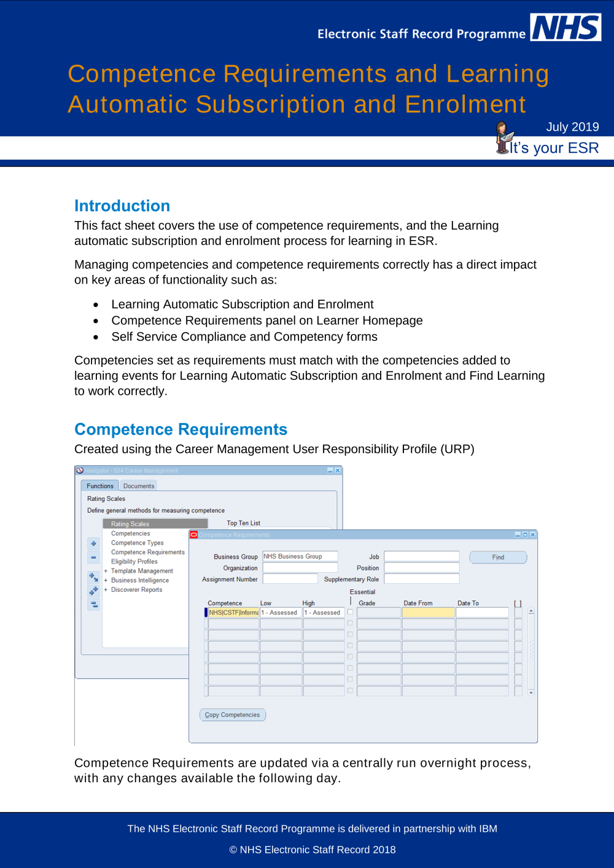The height and width of the screenshot is (868, 614).
Task: Click the Navigator window icon in its title bar
Action: [80, 470]
